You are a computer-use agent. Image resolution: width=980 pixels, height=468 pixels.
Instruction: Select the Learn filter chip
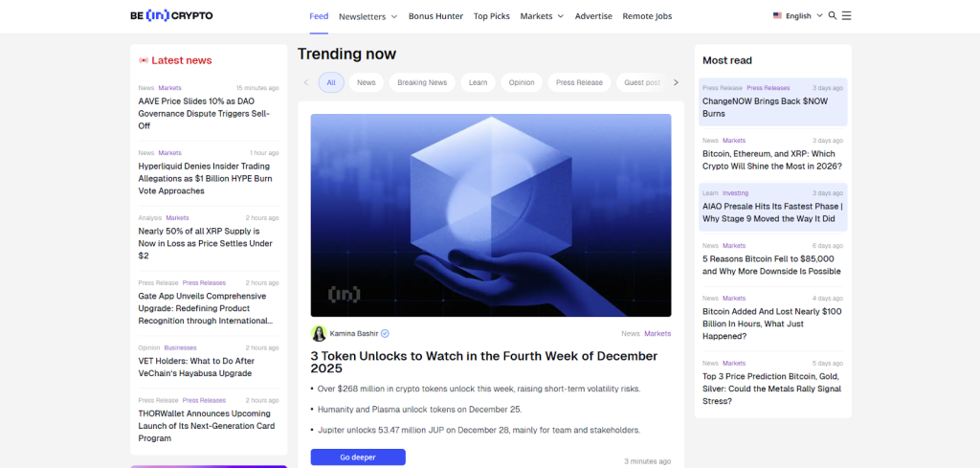tap(479, 82)
